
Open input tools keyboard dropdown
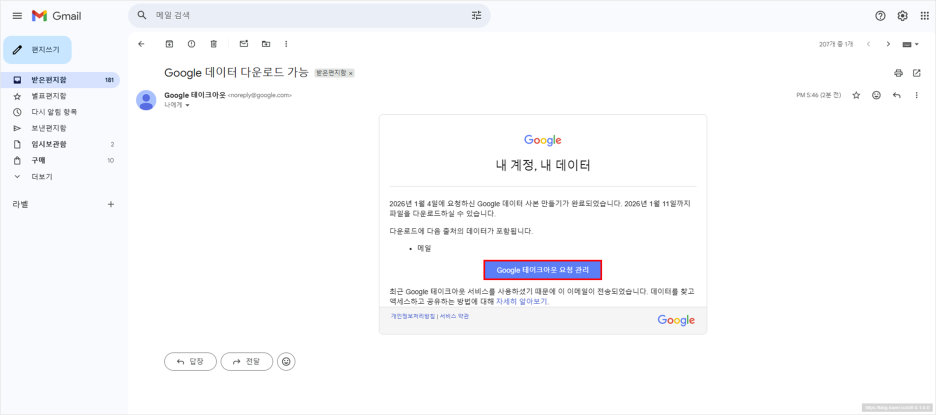pyautogui.click(x=911, y=44)
